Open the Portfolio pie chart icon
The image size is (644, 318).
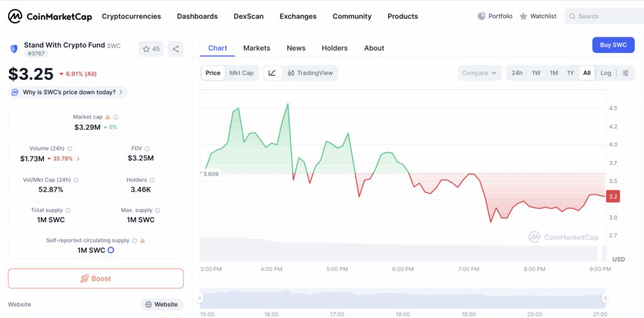[x=482, y=16]
